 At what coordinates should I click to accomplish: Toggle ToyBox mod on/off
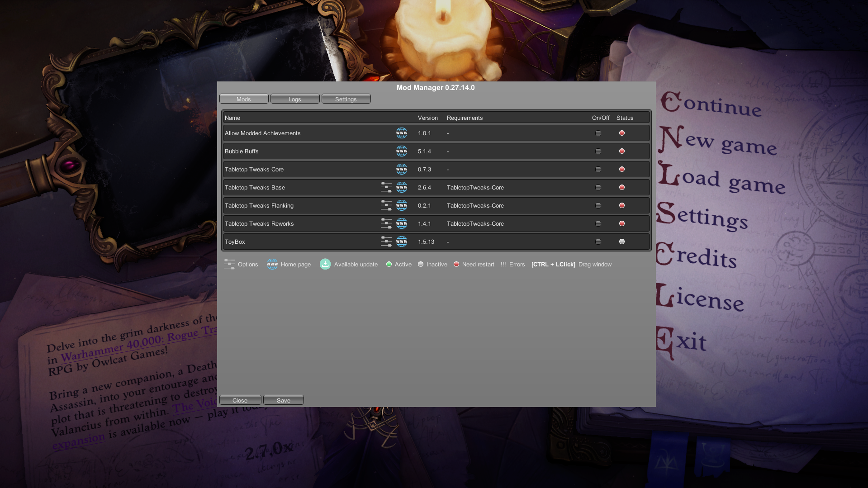pyautogui.click(x=598, y=242)
